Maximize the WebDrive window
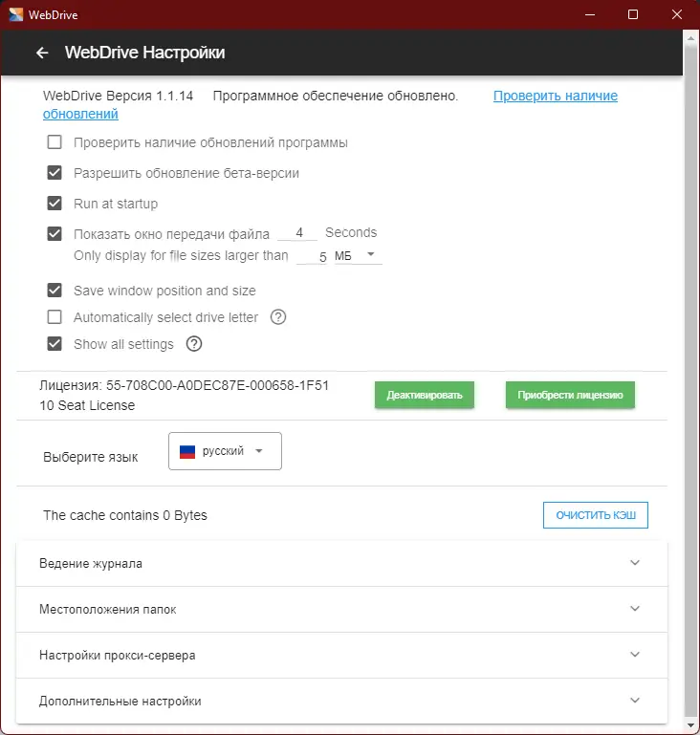 633,14
